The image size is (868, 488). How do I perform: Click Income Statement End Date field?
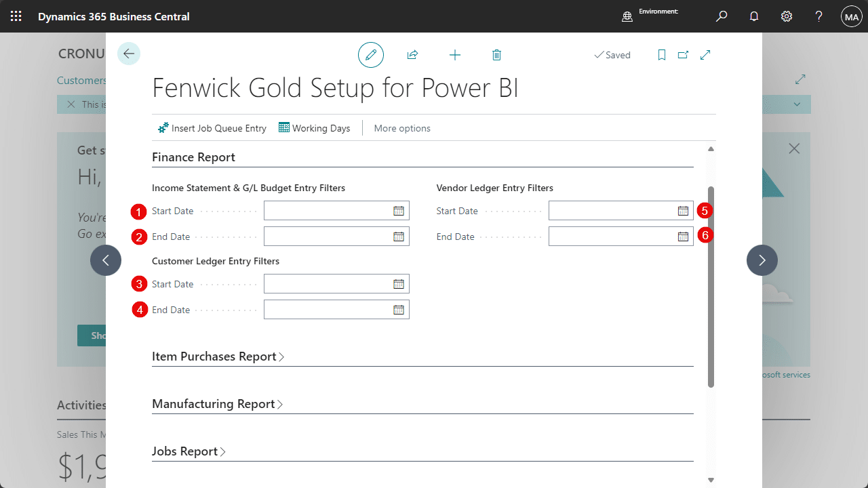point(336,237)
